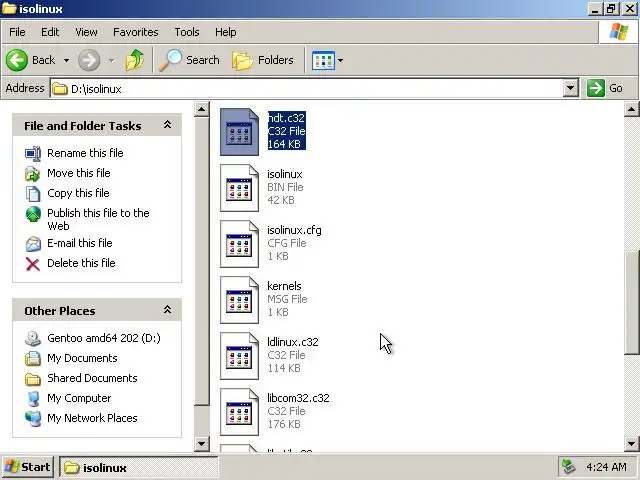Click the Rename this file icon

click(x=33, y=153)
